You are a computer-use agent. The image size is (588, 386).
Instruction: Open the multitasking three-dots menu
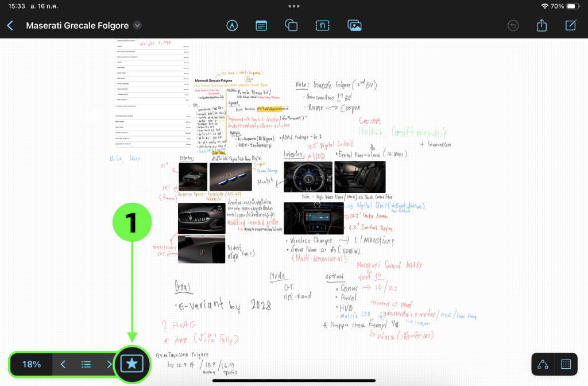coord(294,6)
